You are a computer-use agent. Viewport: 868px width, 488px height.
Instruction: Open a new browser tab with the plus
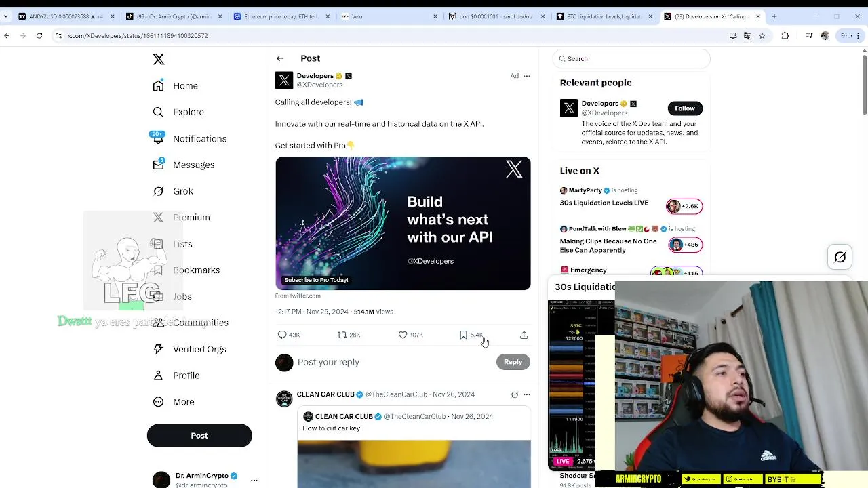point(774,16)
